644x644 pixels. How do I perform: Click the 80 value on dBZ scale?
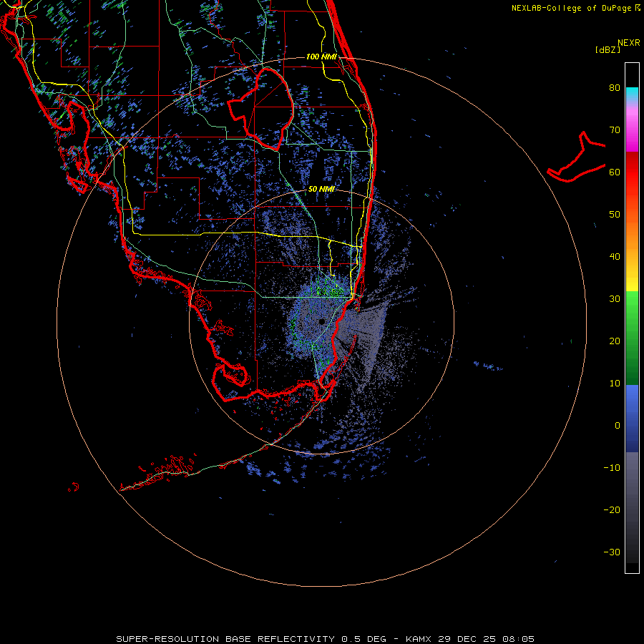pyautogui.click(x=615, y=88)
